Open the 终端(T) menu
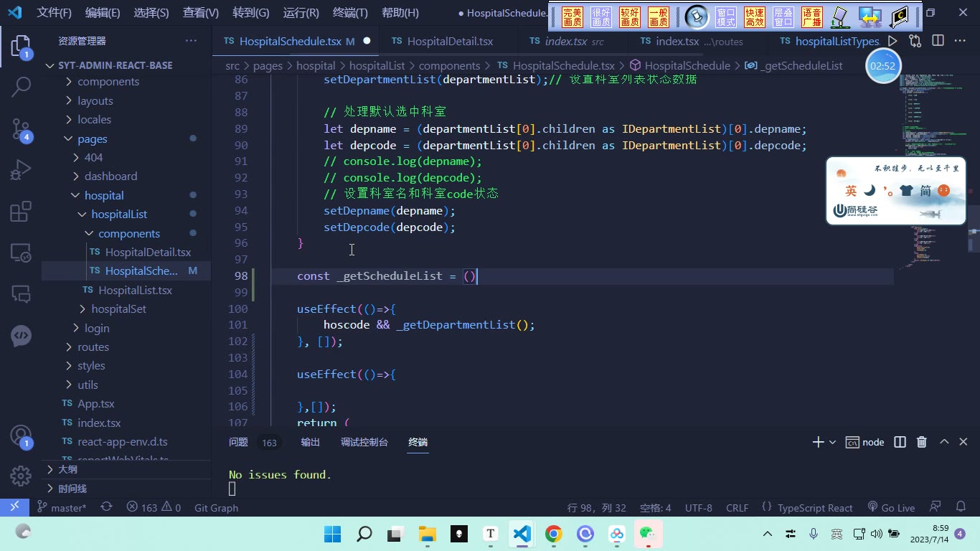Viewport: 980px width, 551px height. pos(350,13)
